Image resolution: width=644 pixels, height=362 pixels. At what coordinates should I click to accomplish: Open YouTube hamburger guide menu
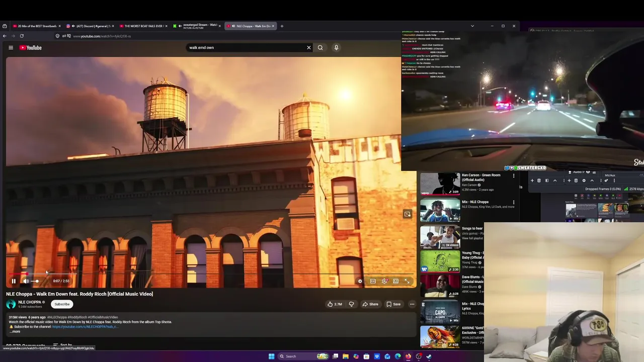click(11, 48)
